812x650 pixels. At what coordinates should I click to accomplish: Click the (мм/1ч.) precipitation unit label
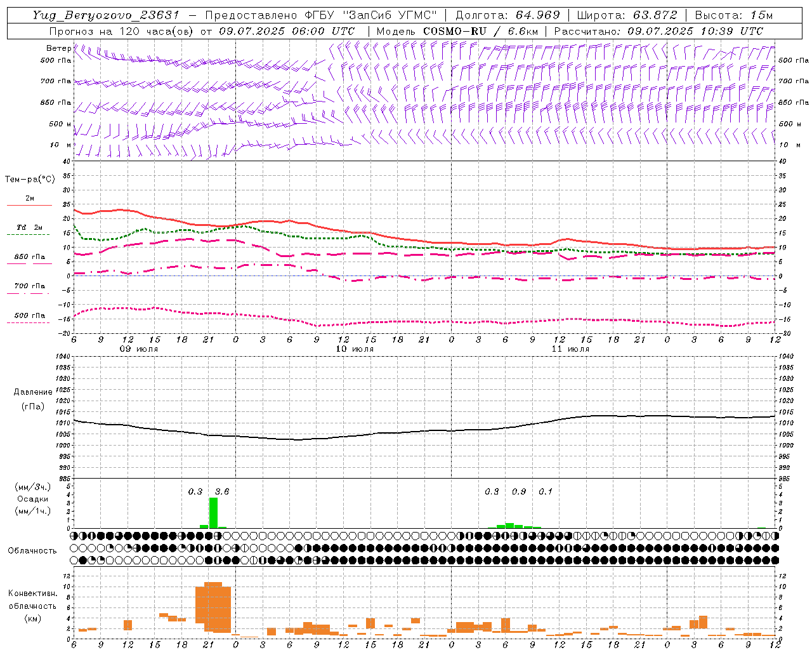33,511
